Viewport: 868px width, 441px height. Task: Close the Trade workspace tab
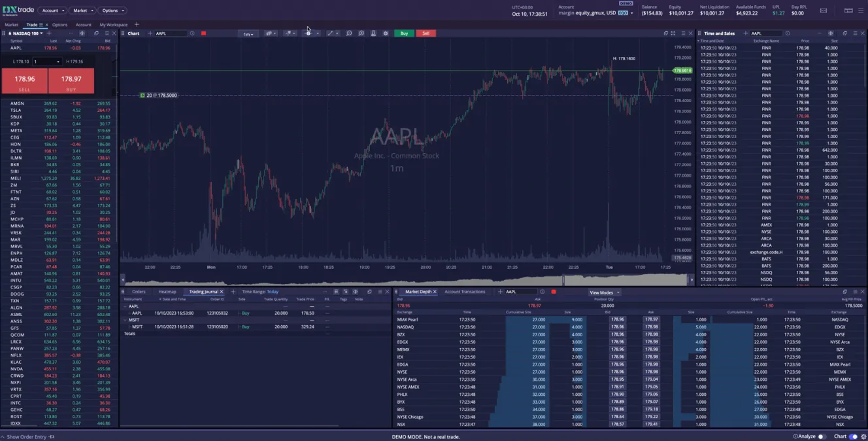click(x=46, y=25)
